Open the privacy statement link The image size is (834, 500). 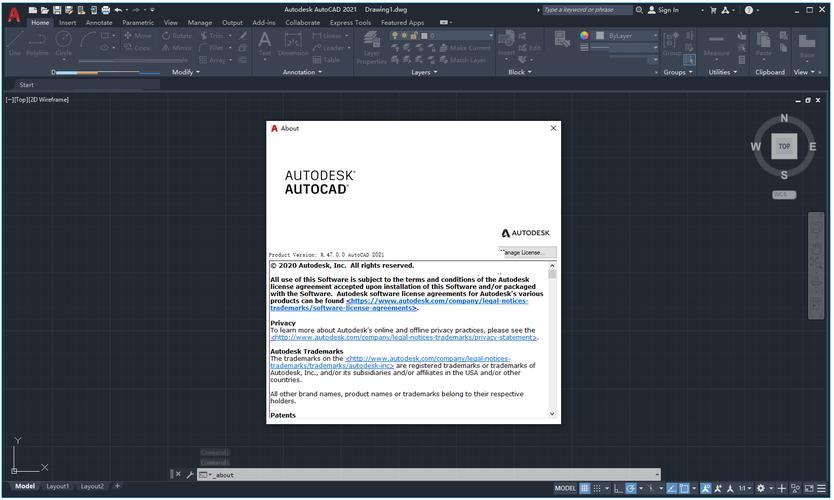pyautogui.click(x=404, y=337)
